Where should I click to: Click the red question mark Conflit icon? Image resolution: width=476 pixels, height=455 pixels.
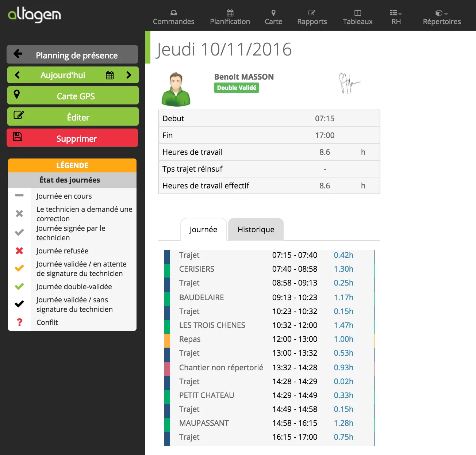(x=19, y=322)
